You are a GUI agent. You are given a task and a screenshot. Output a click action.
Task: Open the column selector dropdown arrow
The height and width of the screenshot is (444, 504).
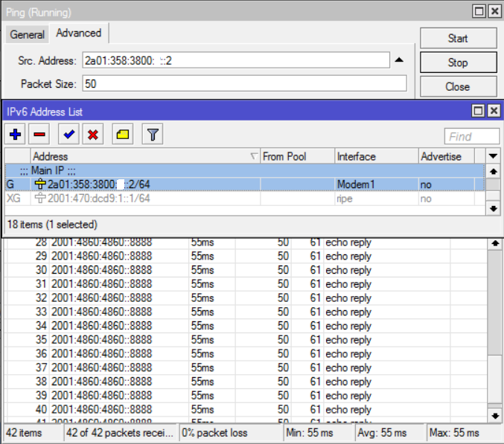click(x=493, y=156)
